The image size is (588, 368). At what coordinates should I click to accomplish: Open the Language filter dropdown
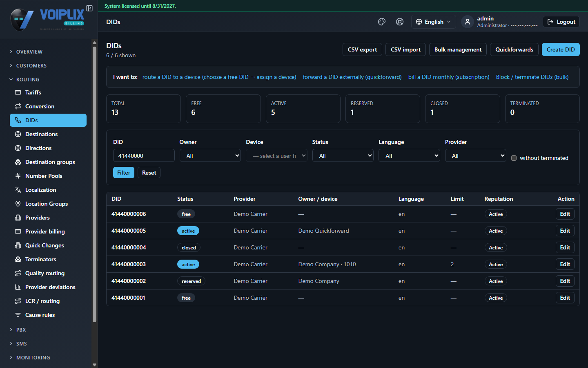[x=409, y=156]
